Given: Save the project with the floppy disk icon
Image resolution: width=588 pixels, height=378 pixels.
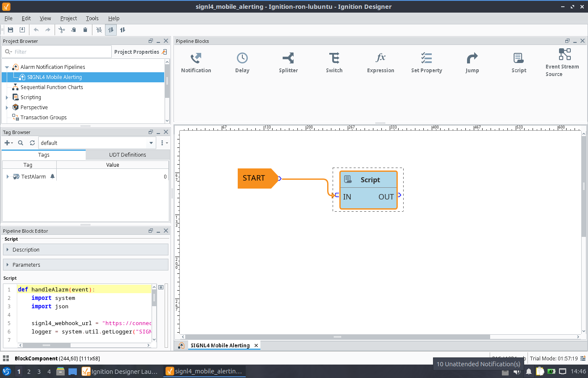Looking at the screenshot, I should [x=10, y=30].
